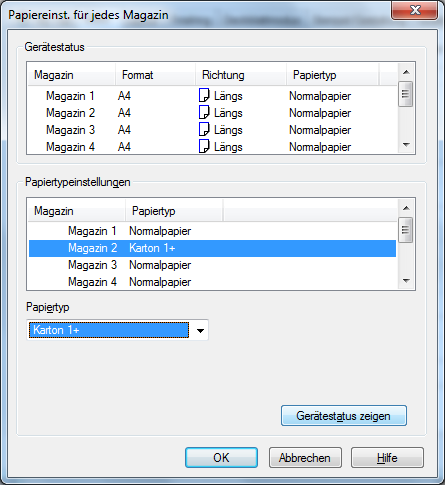This screenshot has height=485, width=445.
Task: Click the Abbrechen button
Action: pos(305,458)
